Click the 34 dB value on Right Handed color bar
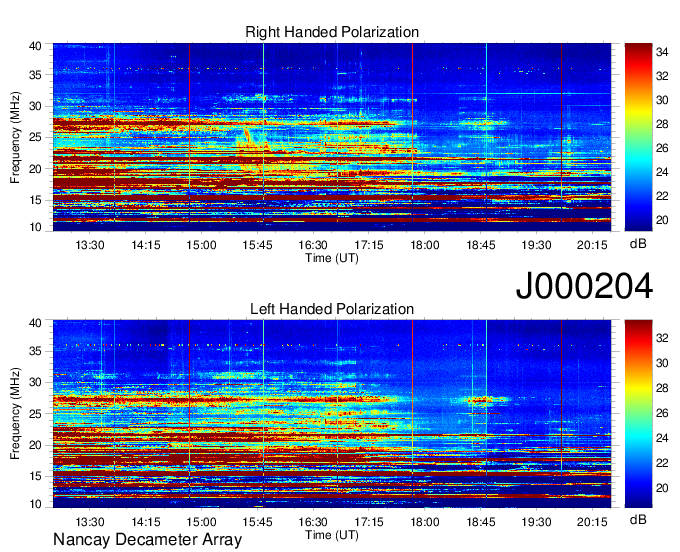680x552 pixels. point(662,52)
